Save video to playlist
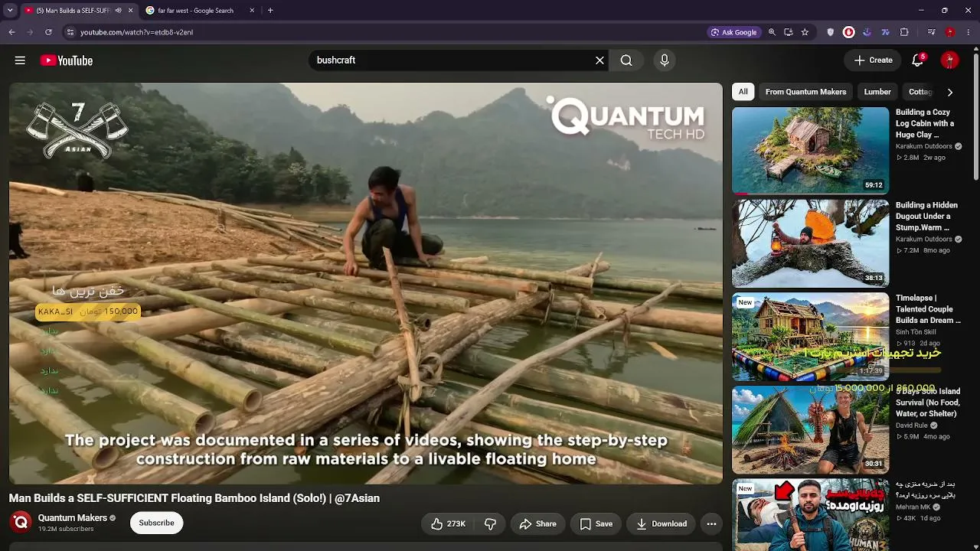The image size is (980, 551). [596, 524]
